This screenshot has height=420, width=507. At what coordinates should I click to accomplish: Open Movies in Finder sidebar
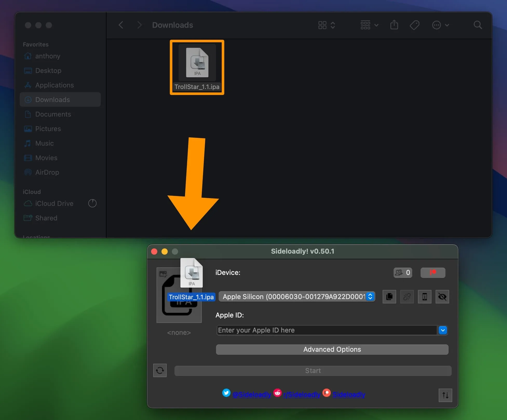tap(60, 158)
